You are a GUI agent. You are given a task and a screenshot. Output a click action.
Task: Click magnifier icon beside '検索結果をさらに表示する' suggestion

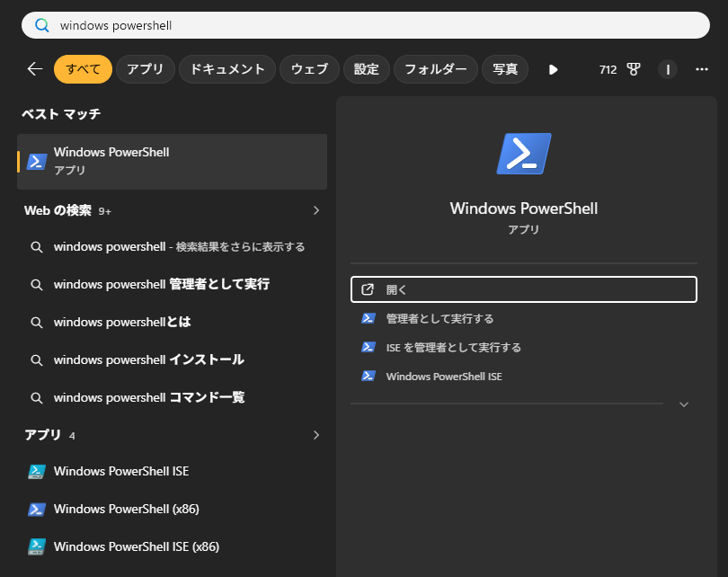(x=37, y=247)
